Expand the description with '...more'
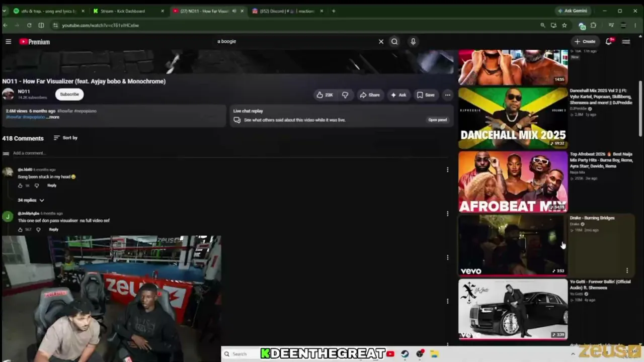The image size is (644, 362). tap(53, 117)
